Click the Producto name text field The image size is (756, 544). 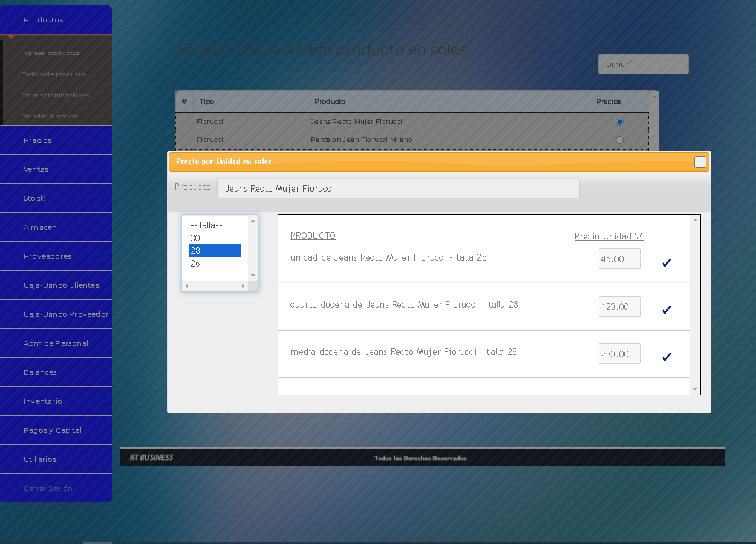[x=398, y=188]
